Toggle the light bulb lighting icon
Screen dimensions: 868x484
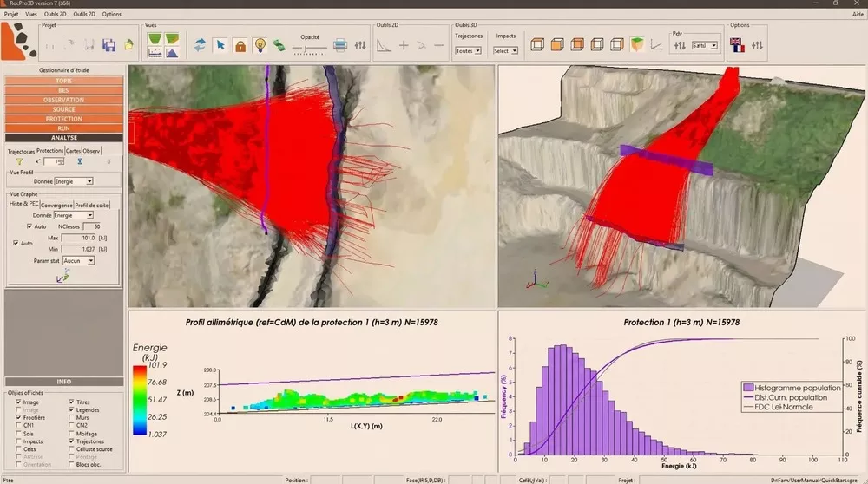pyautogui.click(x=260, y=45)
